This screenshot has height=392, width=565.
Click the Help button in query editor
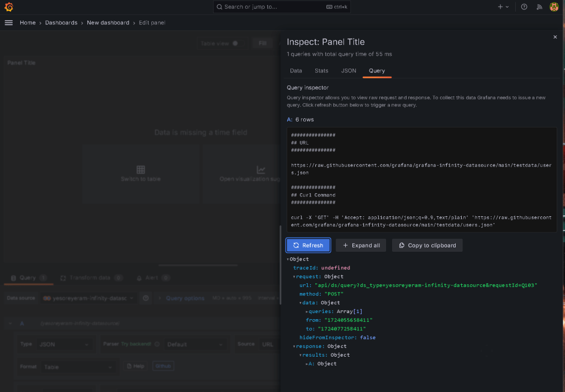(x=136, y=366)
